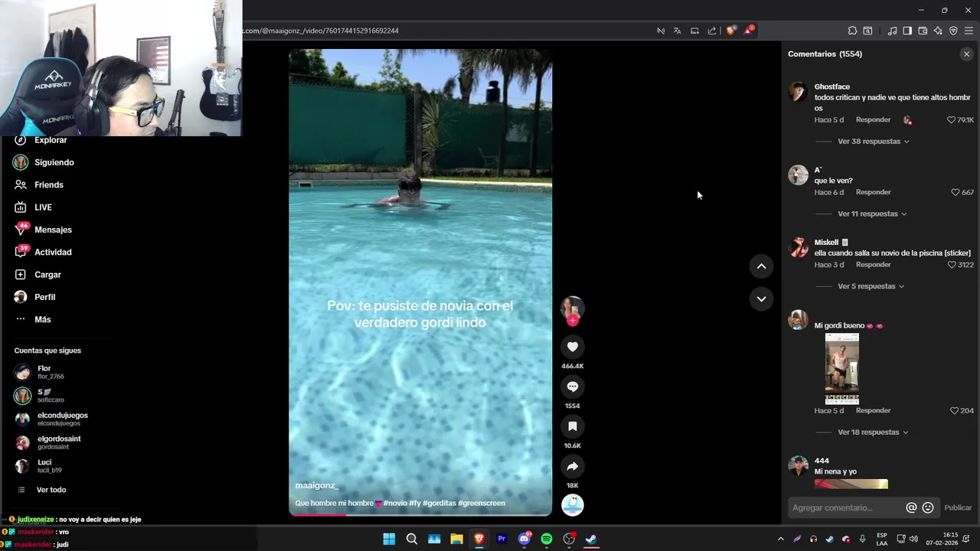Viewport: 980px width, 551px height.
Task: Open followed account Luci lucil_b19
Action: pyautogui.click(x=38, y=466)
